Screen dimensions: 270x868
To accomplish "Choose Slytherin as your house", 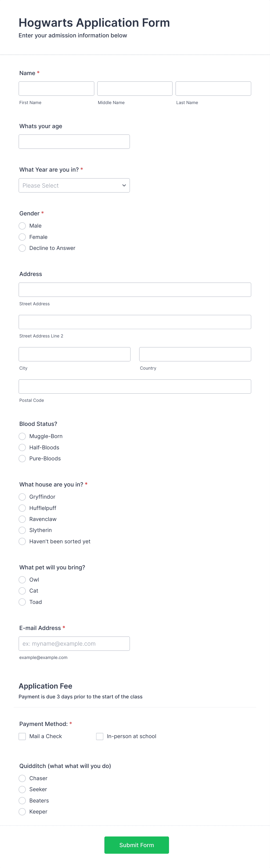I will coord(22,530).
